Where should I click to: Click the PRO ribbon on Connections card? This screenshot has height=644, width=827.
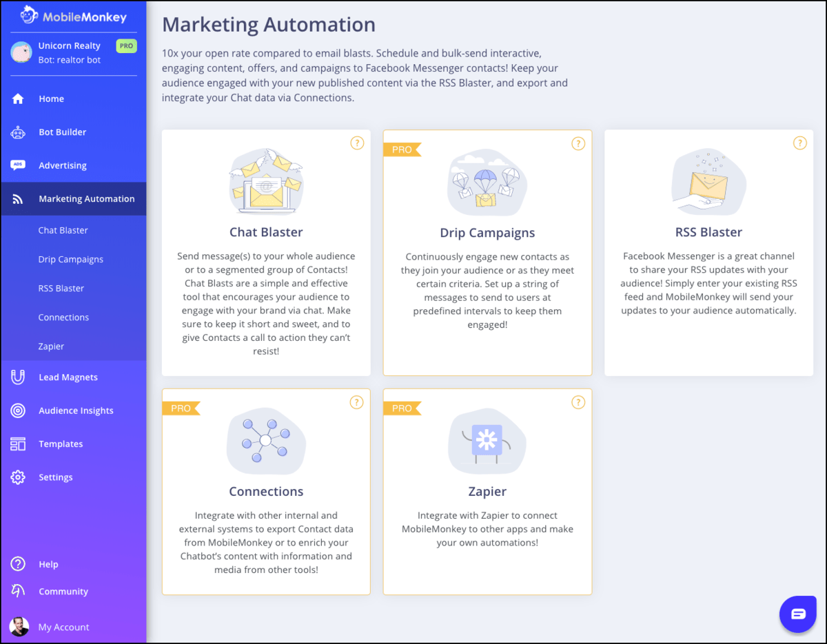pyautogui.click(x=181, y=408)
